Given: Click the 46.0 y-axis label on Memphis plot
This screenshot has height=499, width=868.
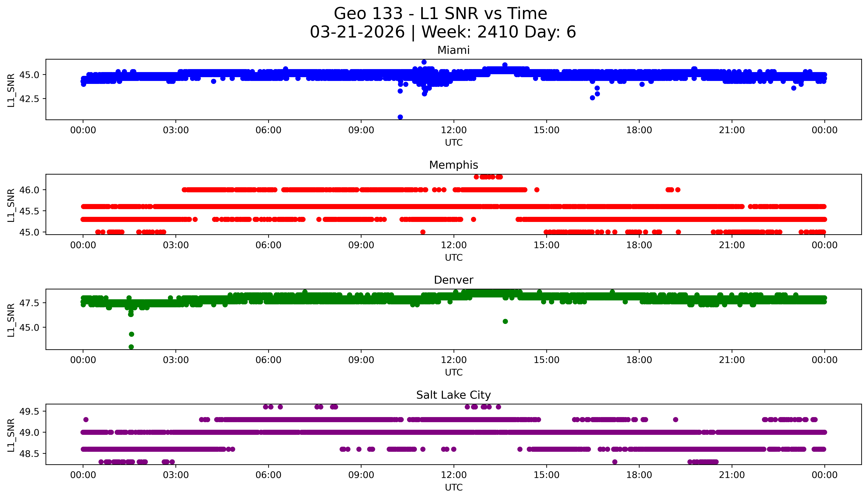Looking at the screenshot, I should coord(29,190).
